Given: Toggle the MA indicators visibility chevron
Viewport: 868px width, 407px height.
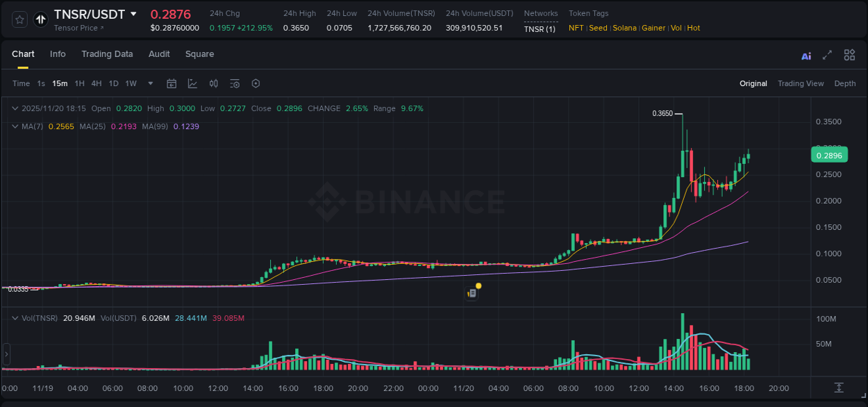Looking at the screenshot, I should pos(14,126).
